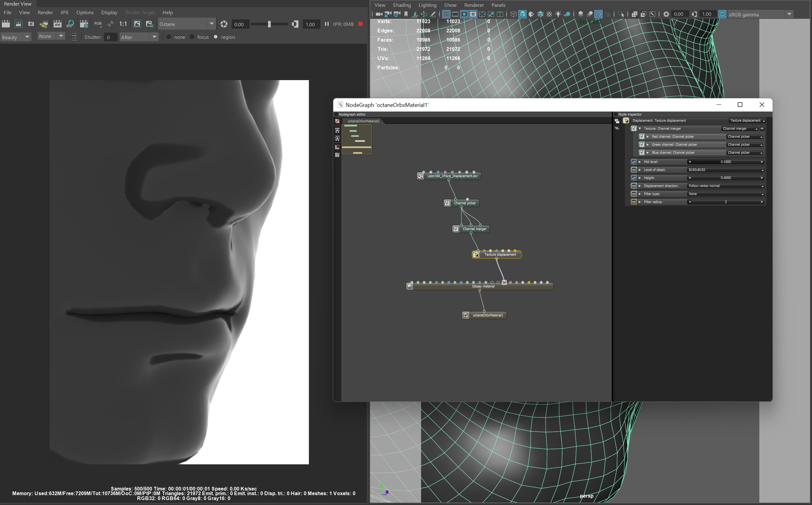Open the Lighting menu in viewport
This screenshot has width=812, height=505.
click(x=427, y=5)
